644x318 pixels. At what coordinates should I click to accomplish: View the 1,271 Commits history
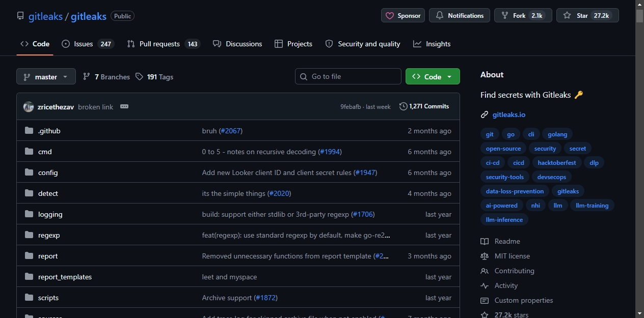[x=424, y=106]
